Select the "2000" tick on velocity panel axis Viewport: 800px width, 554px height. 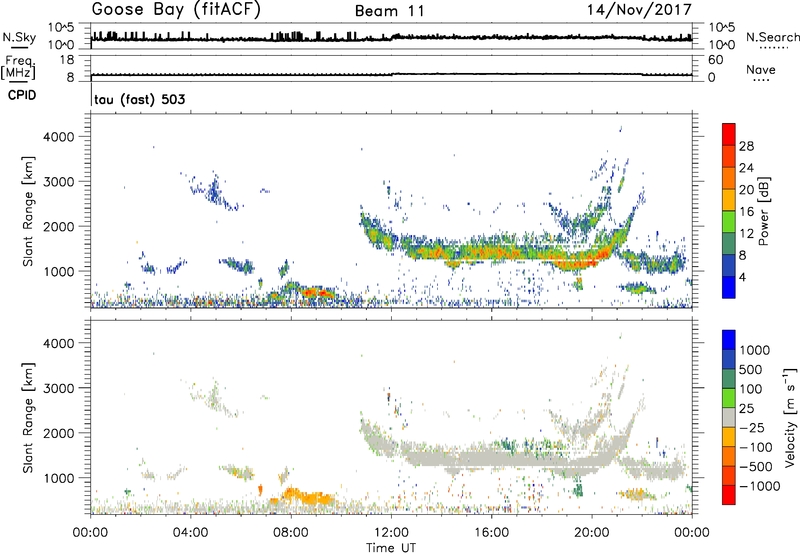[59, 433]
